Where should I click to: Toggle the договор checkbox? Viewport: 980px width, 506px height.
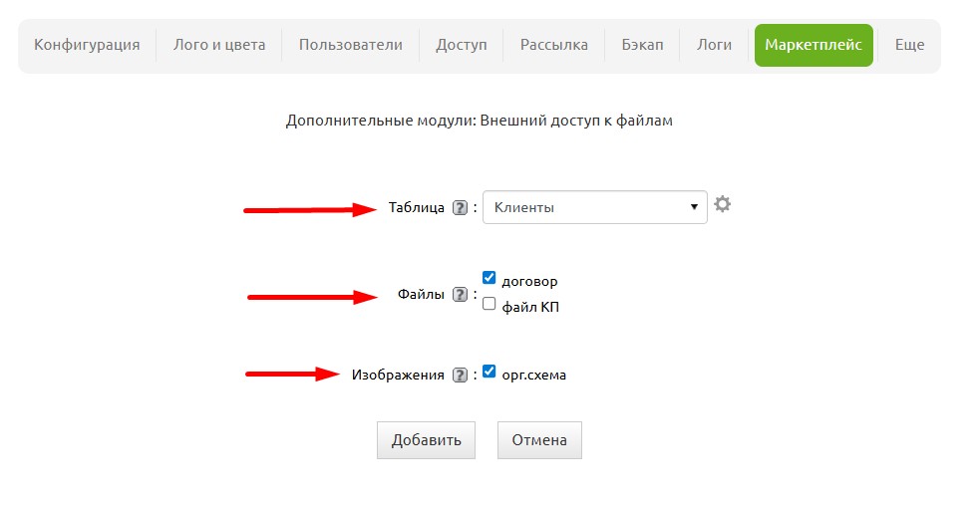(490, 278)
